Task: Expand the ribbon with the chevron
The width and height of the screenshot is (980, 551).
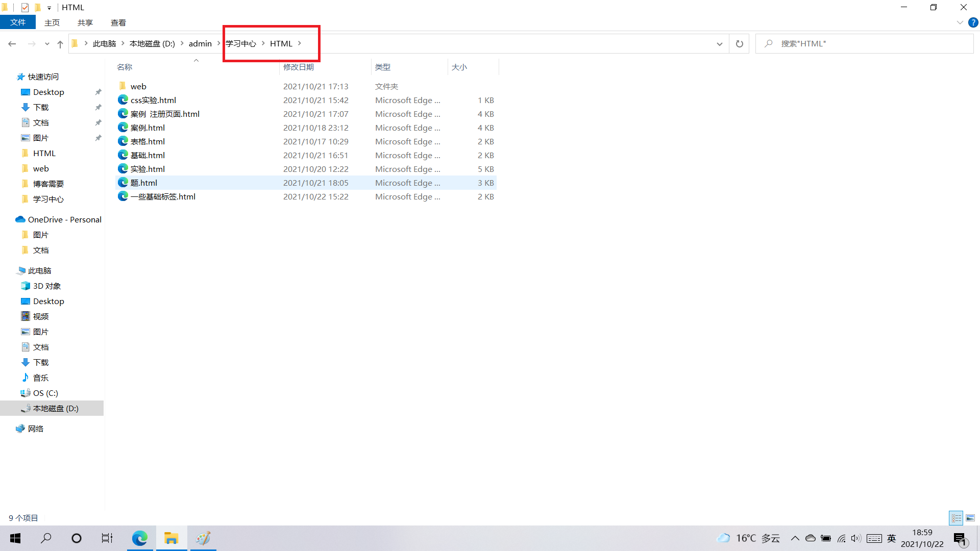Action: (960, 22)
